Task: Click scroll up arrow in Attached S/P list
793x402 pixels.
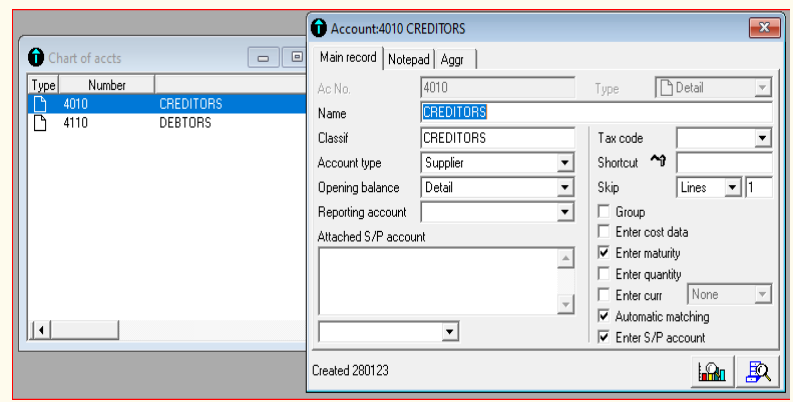Action: click(x=565, y=258)
